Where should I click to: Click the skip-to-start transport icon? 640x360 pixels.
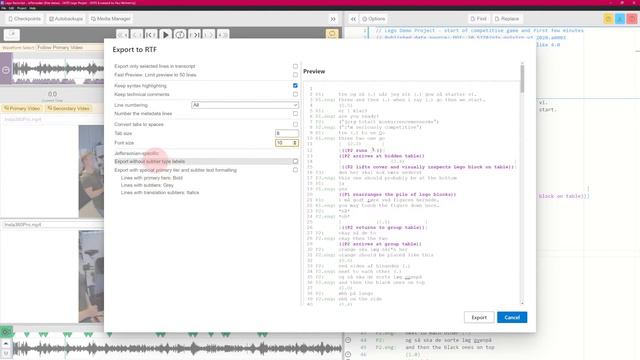151,35
